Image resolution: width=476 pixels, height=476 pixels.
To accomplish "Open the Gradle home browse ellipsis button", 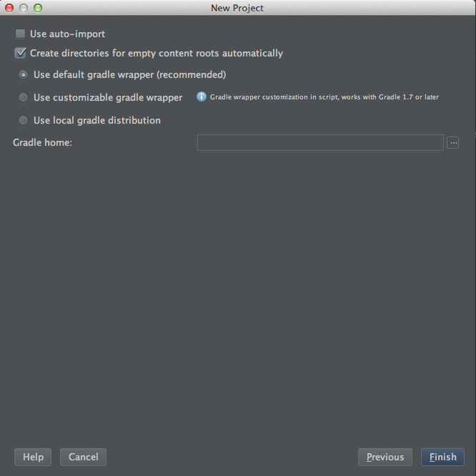I will (452, 143).
